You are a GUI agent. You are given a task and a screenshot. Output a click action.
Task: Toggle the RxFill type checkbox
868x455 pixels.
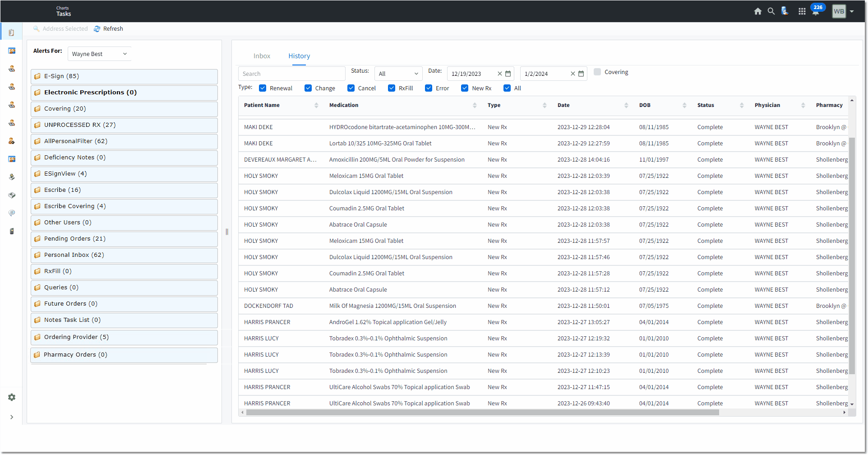(392, 88)
